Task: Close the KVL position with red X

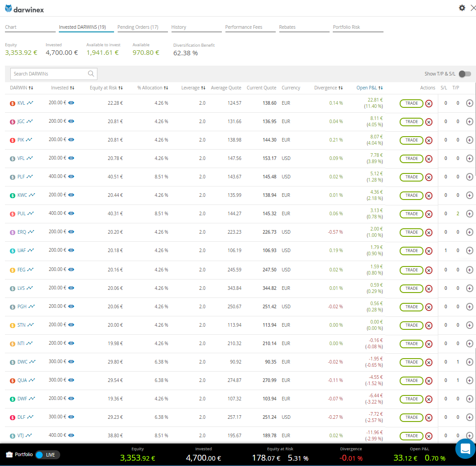Action: point(429,104)
